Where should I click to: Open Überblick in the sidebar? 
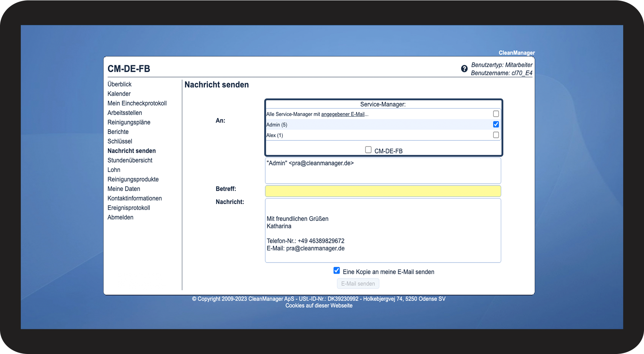(x=120, y=84)
